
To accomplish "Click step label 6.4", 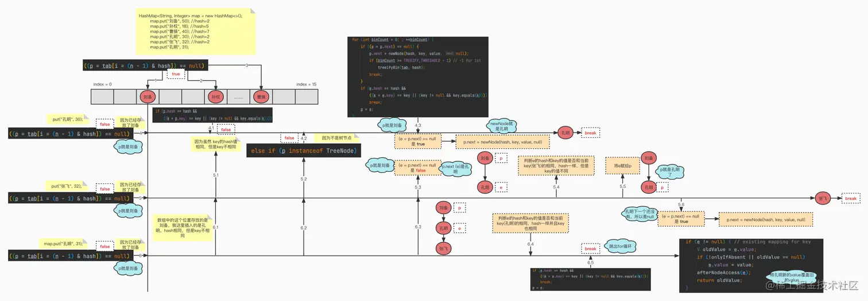I will [530, 244].
